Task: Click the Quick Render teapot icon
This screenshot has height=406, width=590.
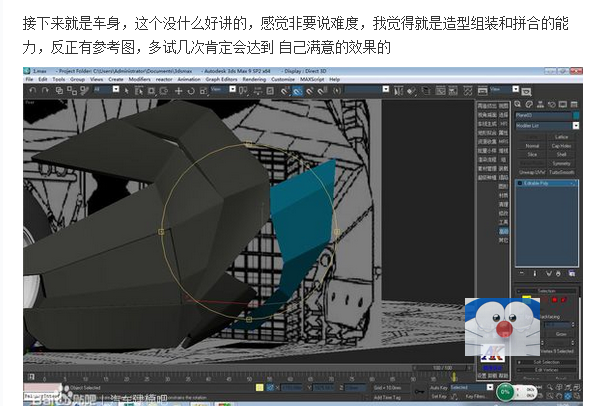Action: (526, 91)
